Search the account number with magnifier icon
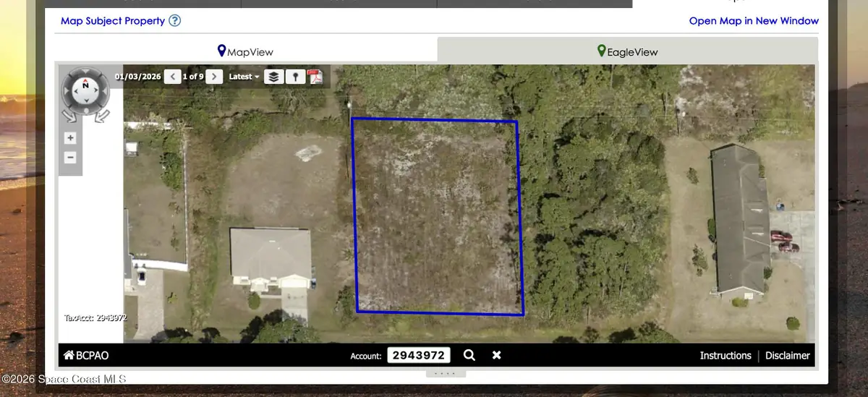 click(469, 355)
